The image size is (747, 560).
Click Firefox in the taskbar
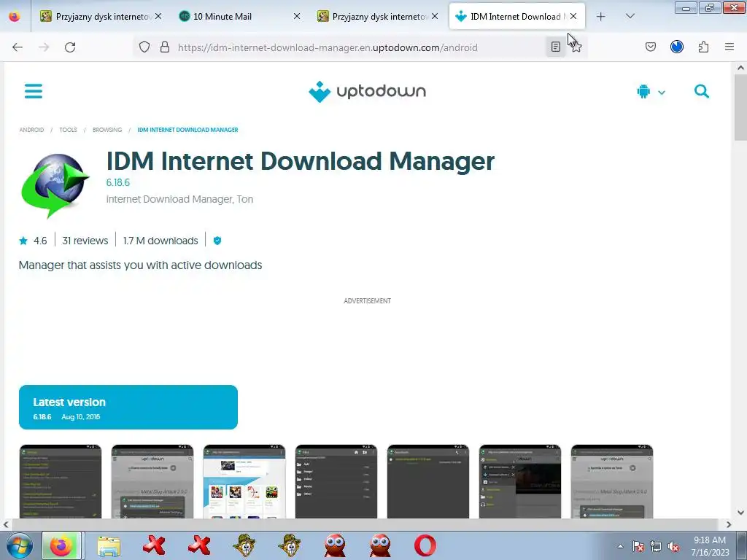click(62, 545)
